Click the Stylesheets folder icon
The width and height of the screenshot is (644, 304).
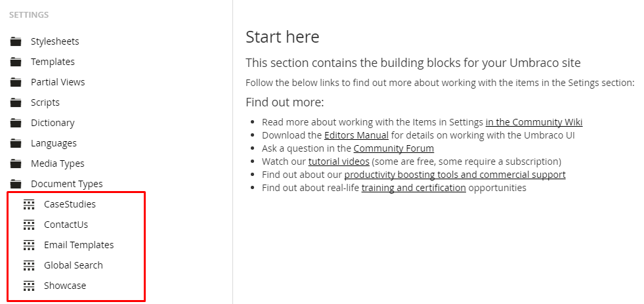(x=16, y=41)
